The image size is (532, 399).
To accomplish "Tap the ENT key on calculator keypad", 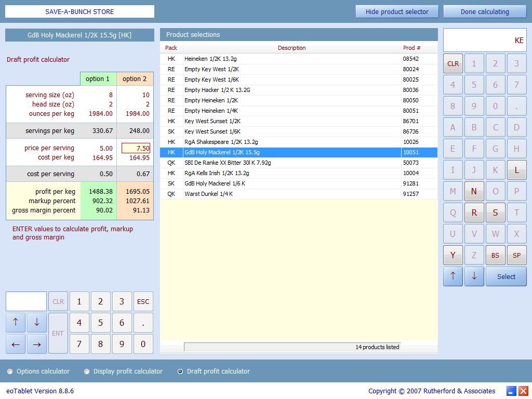I will pos(58,333).
